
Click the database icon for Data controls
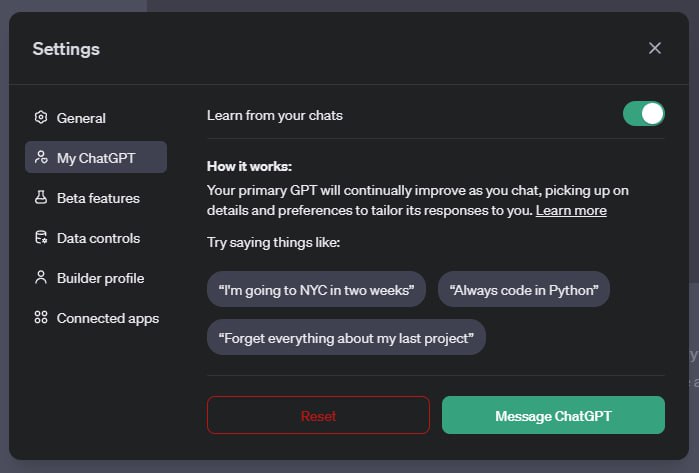pos(41,238)
